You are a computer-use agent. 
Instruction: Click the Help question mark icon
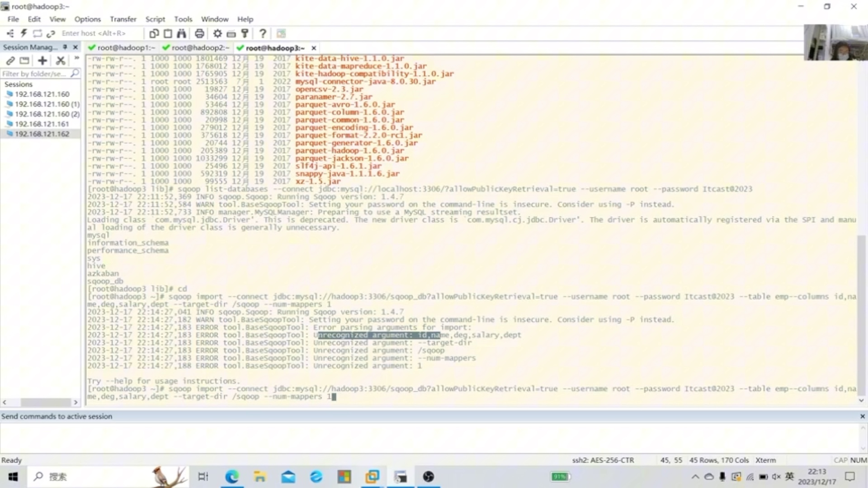[263, 33]
